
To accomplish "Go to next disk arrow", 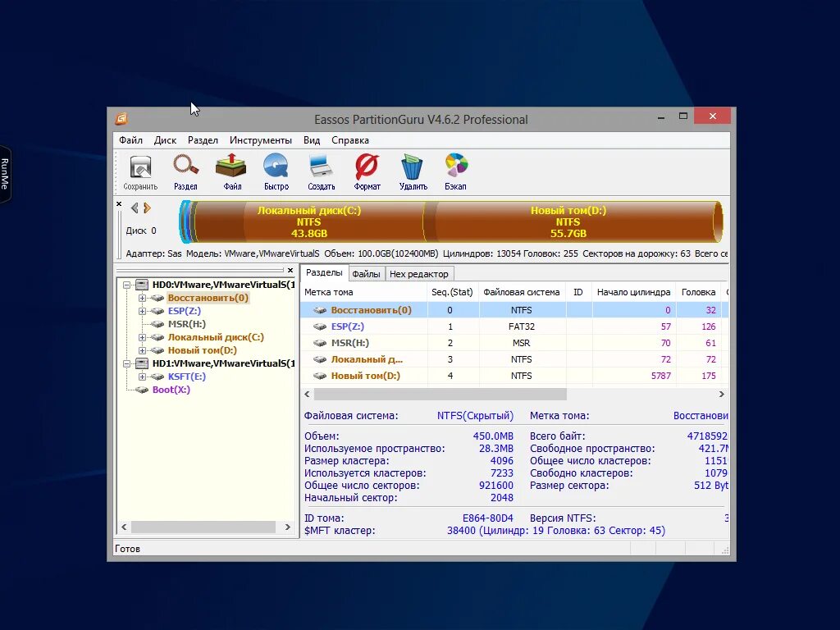I will click(148, 208).
